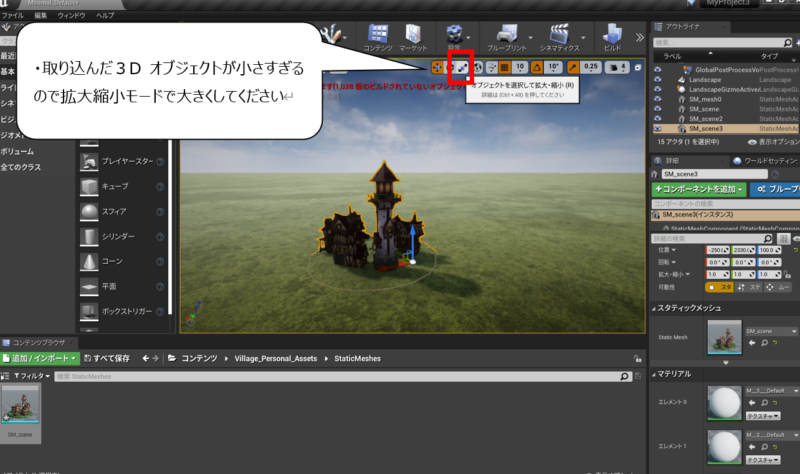Toggle rotation snapping triangle icon
The height and width of the screenshot is (474, 800).
click(537, 67)
